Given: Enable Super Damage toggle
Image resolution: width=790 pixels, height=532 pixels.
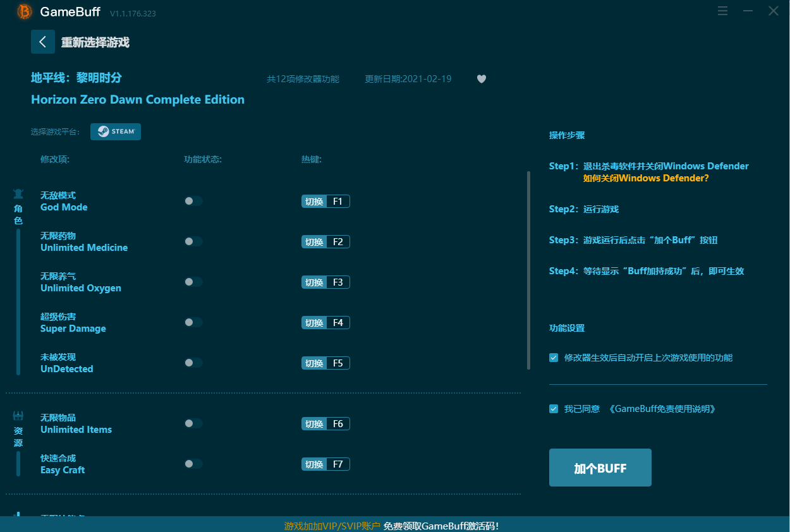Looking at the screenshot, I should 193,322.
